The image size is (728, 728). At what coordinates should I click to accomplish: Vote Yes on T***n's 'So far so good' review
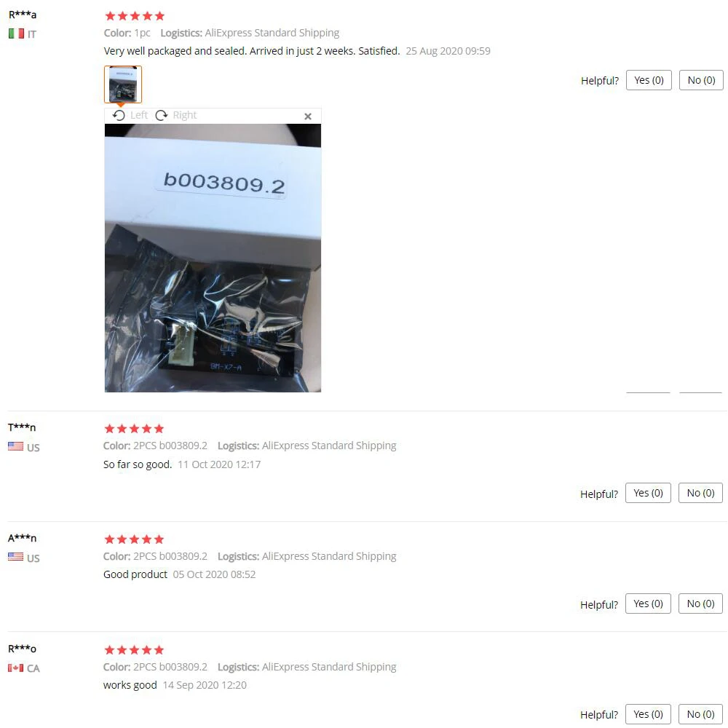click(648, 493)
